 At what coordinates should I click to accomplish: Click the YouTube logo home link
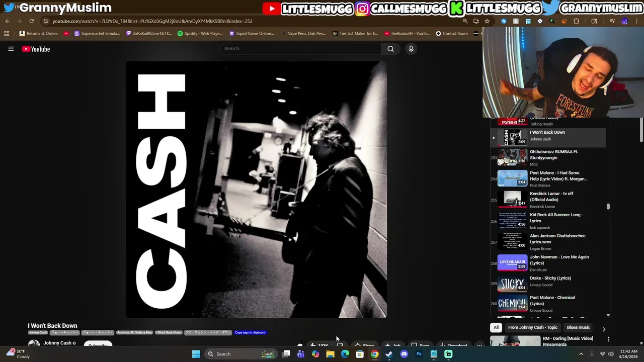(36, 49)
